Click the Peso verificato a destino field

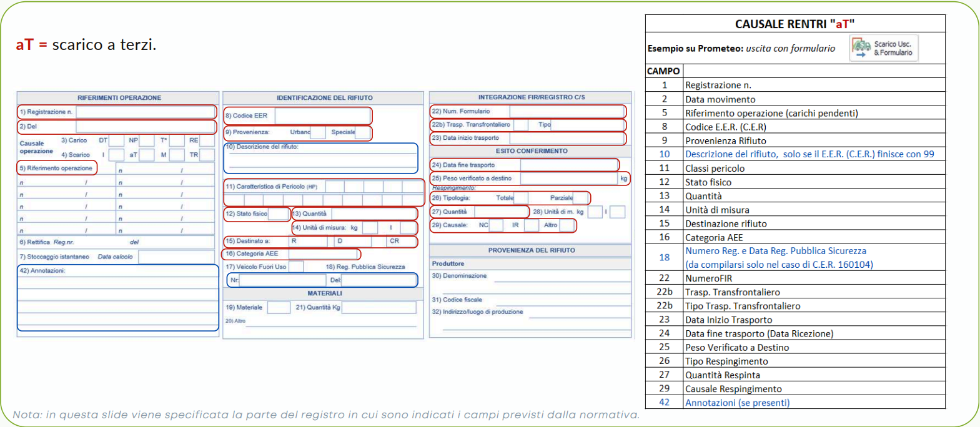[568, 179]
